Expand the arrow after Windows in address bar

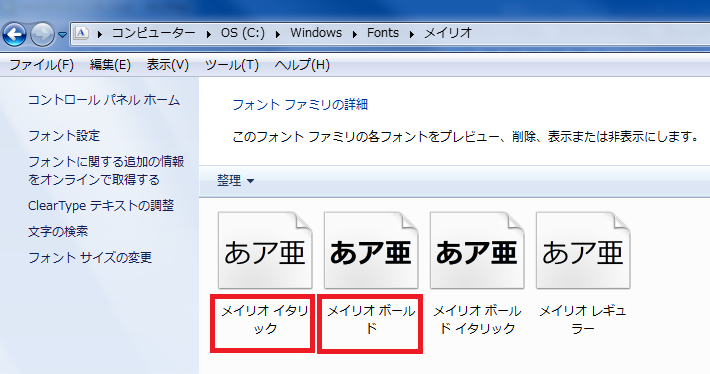(355, 34)
